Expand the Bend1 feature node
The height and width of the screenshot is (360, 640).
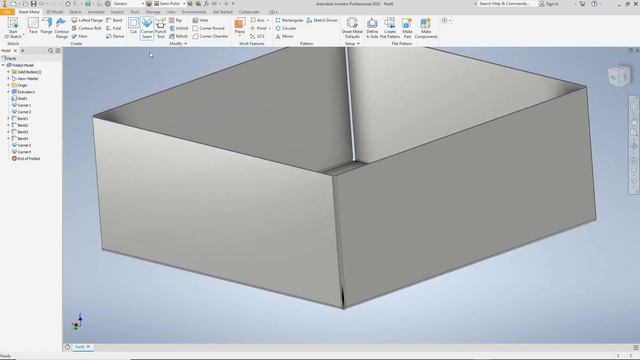coord(8,118)
